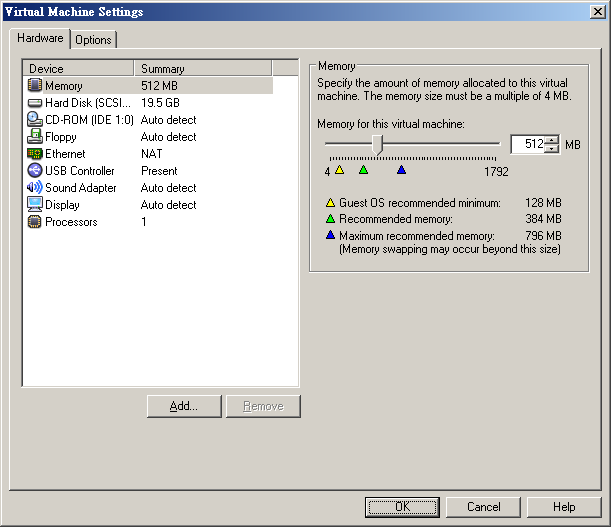Click the Summary column header
611x527 pixels.
[x=203, y=68]
